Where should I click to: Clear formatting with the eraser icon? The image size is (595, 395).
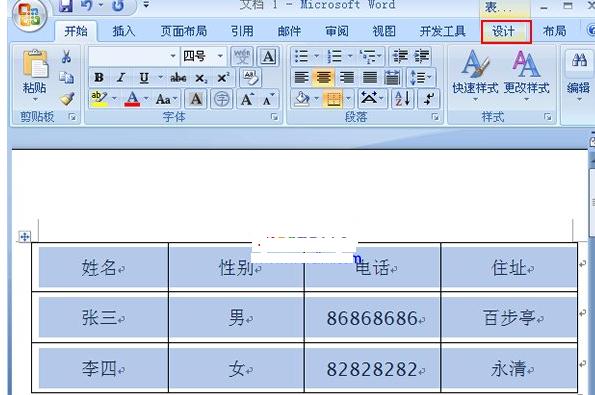coord(250,77)
